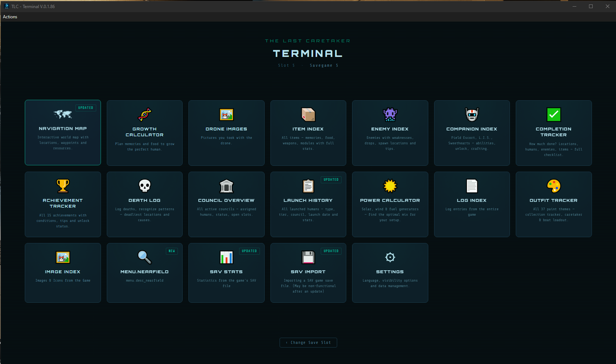Image resolution: width=616 pixels, height=364 pixels.
Task: Click "Log entries from the entire game" text
Action: click(x=472, y=212)
